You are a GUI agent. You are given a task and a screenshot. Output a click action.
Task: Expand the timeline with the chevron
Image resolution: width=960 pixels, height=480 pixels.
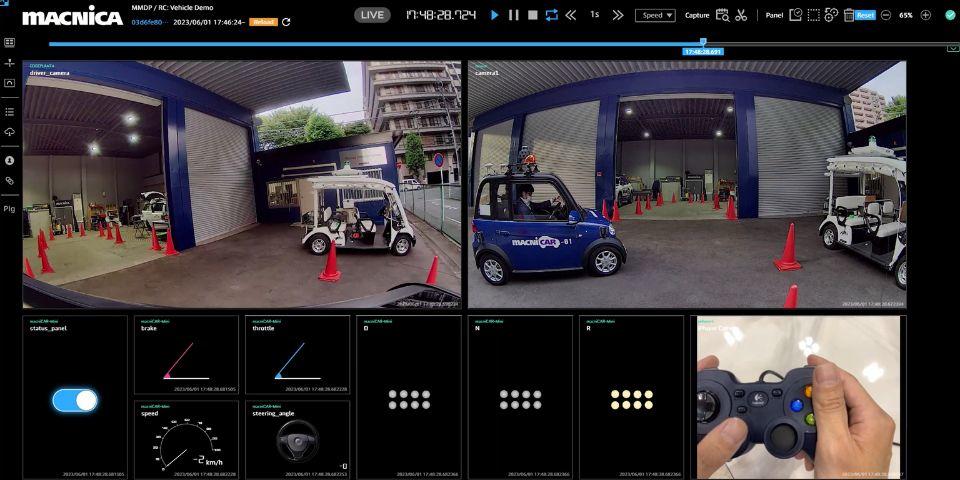click(x=953, y=47)
